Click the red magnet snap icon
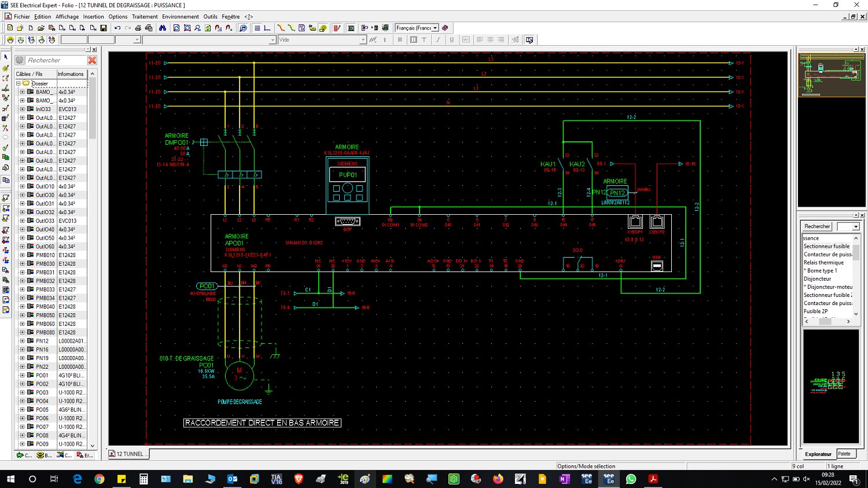 coord(218,28)
